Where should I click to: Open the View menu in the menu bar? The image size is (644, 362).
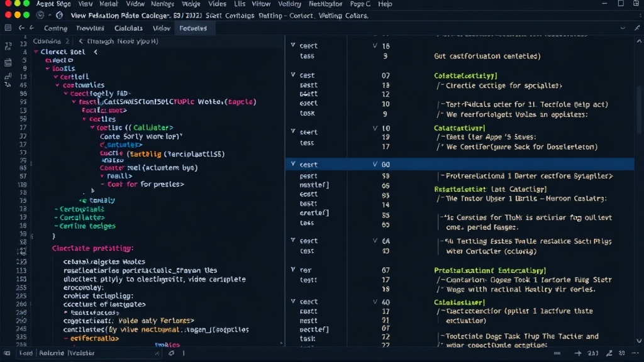coord(85,4)
